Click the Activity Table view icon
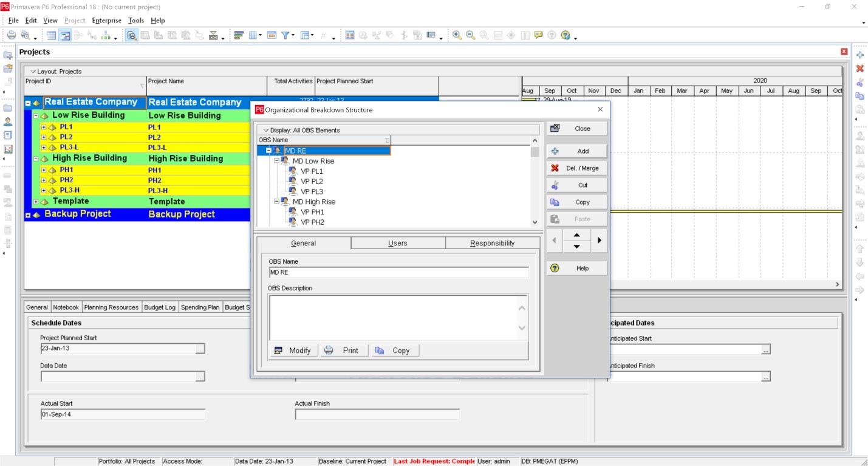 (52, 35)
